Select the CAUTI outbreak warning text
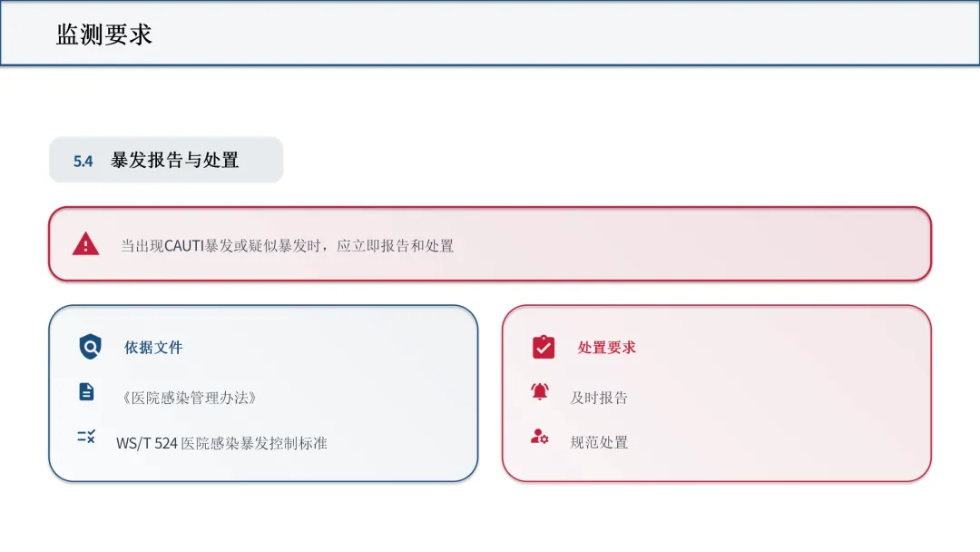This screenshot has height=552, width=980. pyautogui.click(x=287, y=246)
